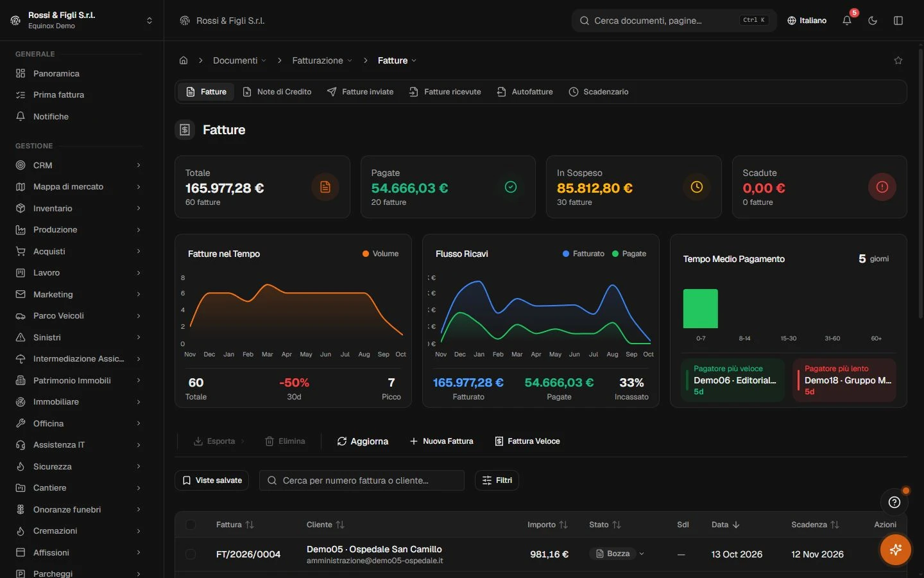Open the notifications bell icon
The height and width of the screenshot is (578, 924).
pos(847,21)
